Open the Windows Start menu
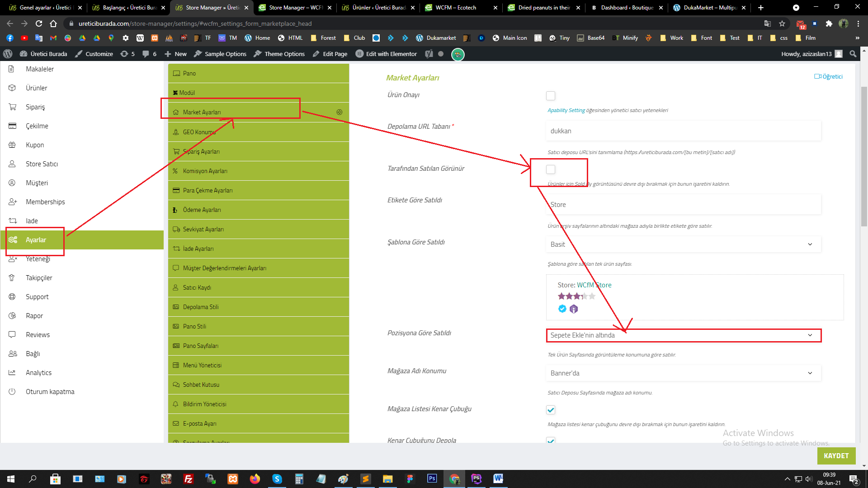868x488 pixels. (x=11, y=479)
